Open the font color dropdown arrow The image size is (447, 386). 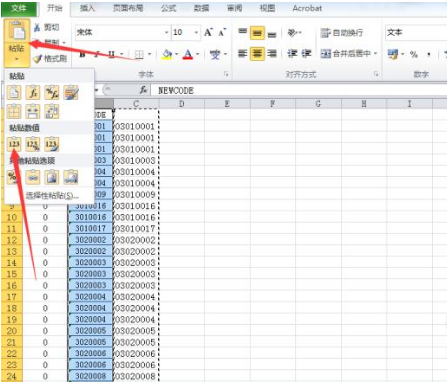tap(197, 54)
